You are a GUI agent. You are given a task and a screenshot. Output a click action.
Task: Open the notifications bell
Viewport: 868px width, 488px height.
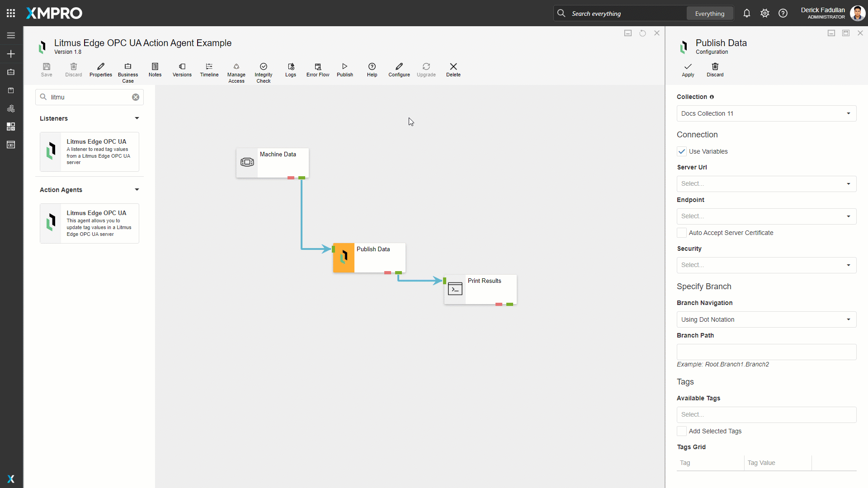[746, 13]
